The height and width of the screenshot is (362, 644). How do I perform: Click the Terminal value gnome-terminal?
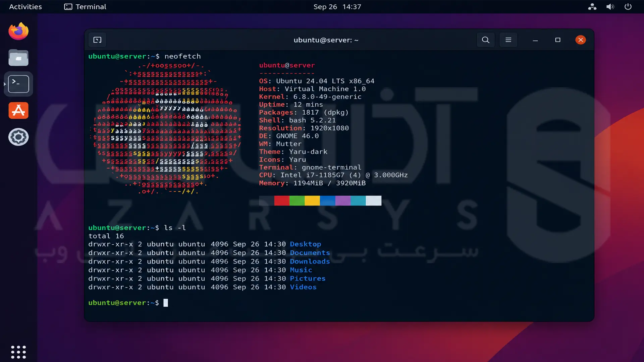point(331,167)
